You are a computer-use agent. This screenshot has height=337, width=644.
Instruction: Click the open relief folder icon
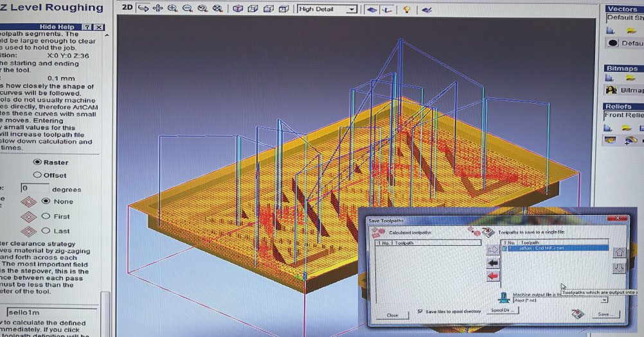[x=627, y=128]
